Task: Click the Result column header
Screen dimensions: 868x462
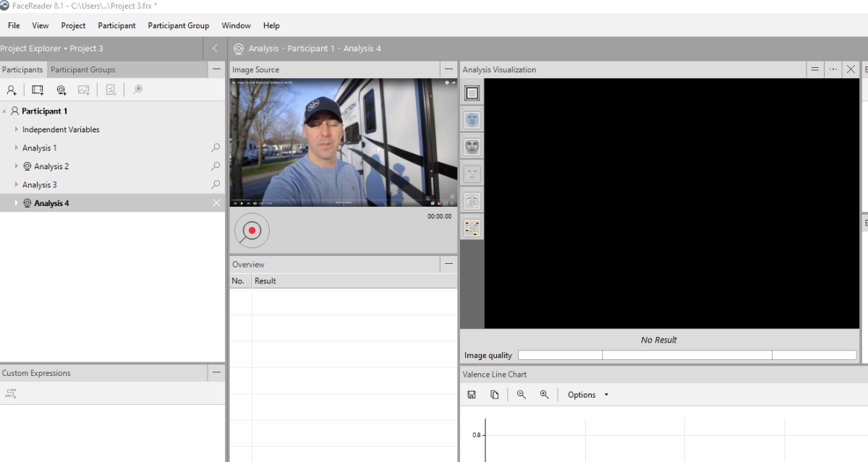Action: tap(354, 281)
